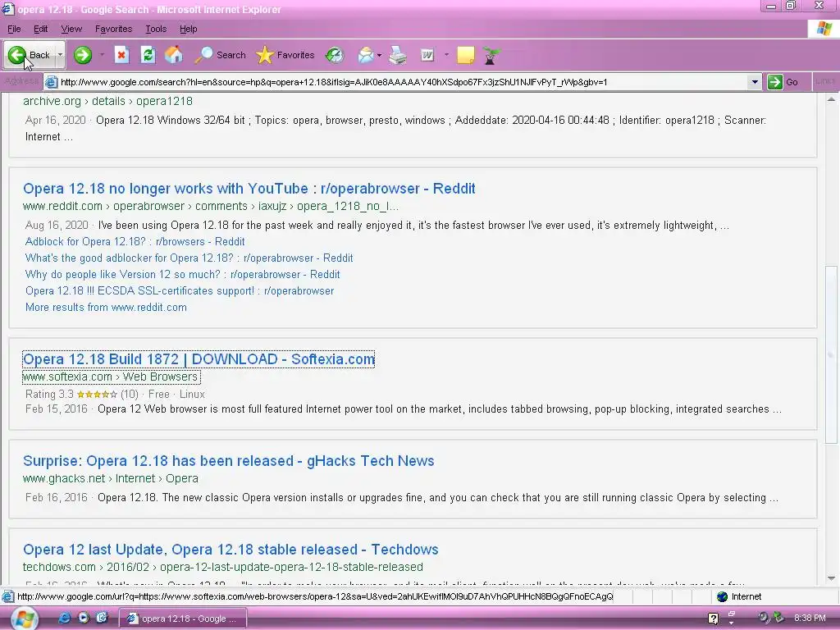Click the speaker volume tray icon
The width and height of the screenshot is (840, 630).
[x=764, y=618]
